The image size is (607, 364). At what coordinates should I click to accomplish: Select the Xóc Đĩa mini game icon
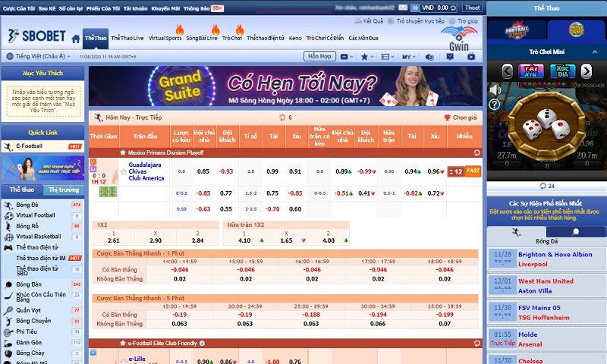(x=562, y=71)
